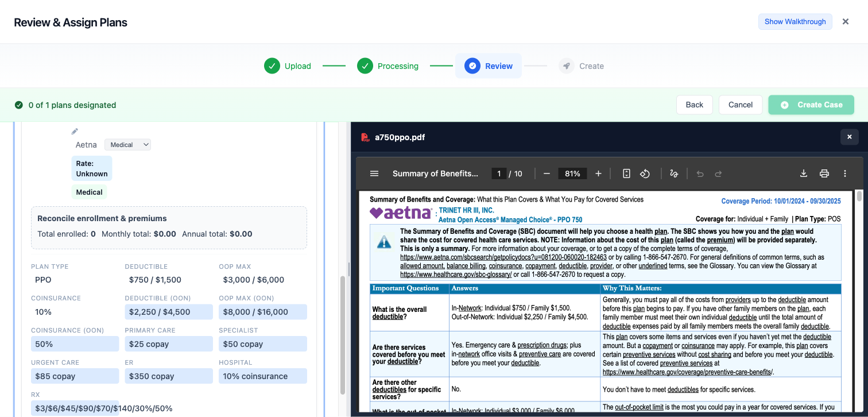
Task: Download the a750ppo.pdf file
Action: [804, 173]
